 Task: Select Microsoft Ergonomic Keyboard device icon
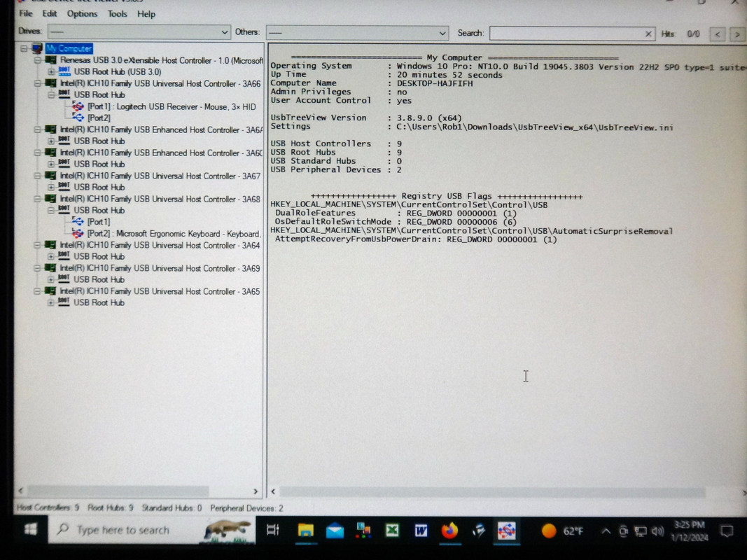78,233
